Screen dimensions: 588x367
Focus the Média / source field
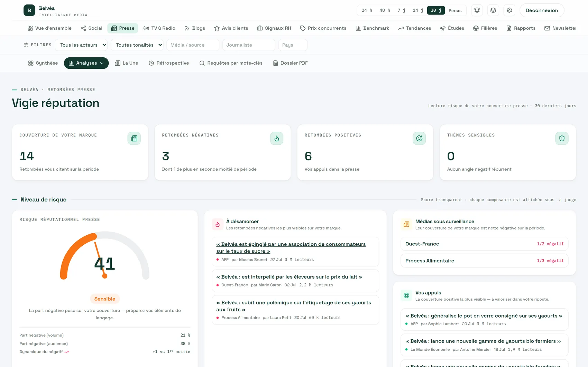[x=193, y=45]
